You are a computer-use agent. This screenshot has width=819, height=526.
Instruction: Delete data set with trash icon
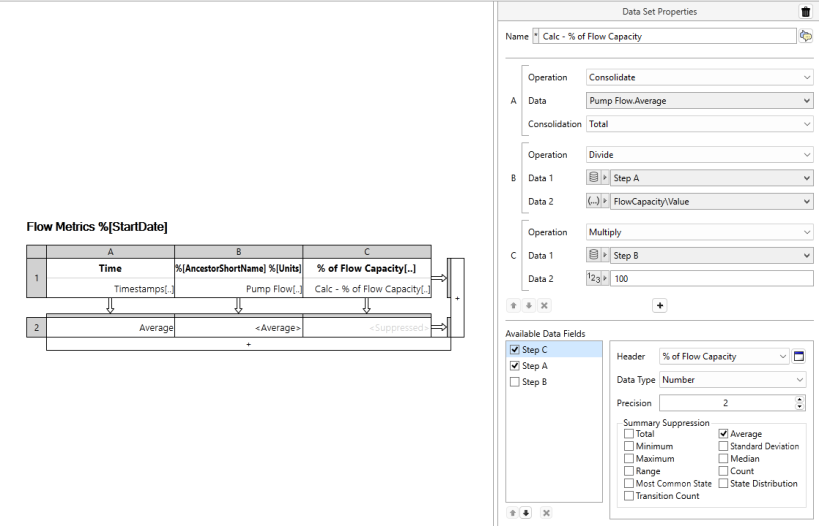point(805,11)
